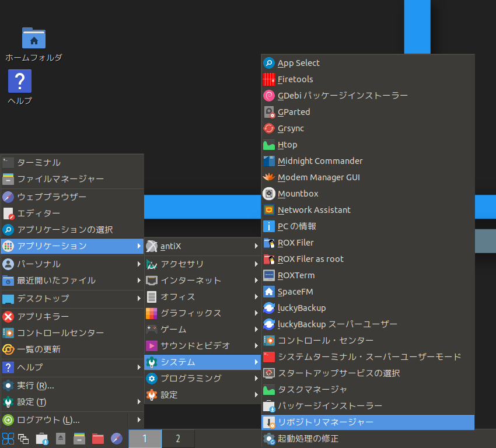Screen dimensions: 496x448
Task: Open the package installer taskbar icon
Action: click(x=42, y=439)
